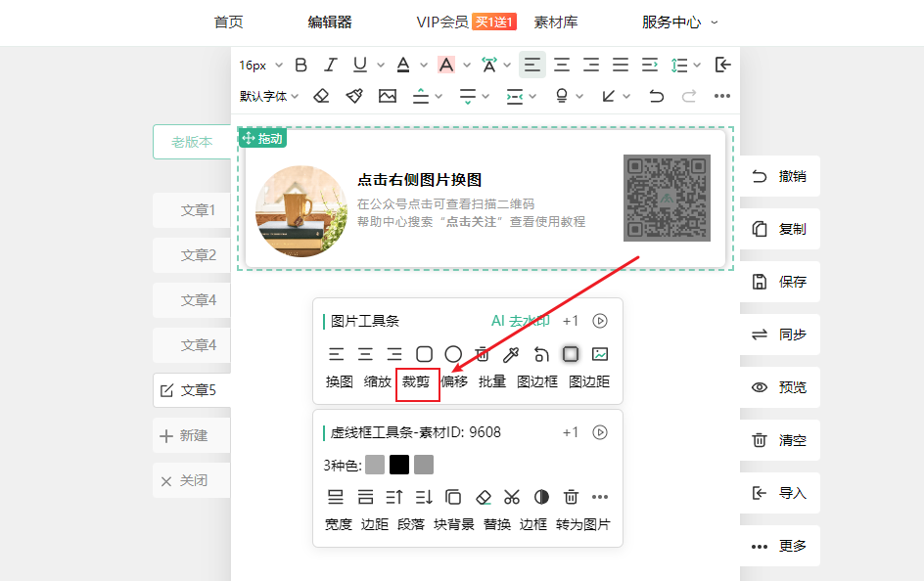Select center text alignment in top toolbar

(562, 65)
